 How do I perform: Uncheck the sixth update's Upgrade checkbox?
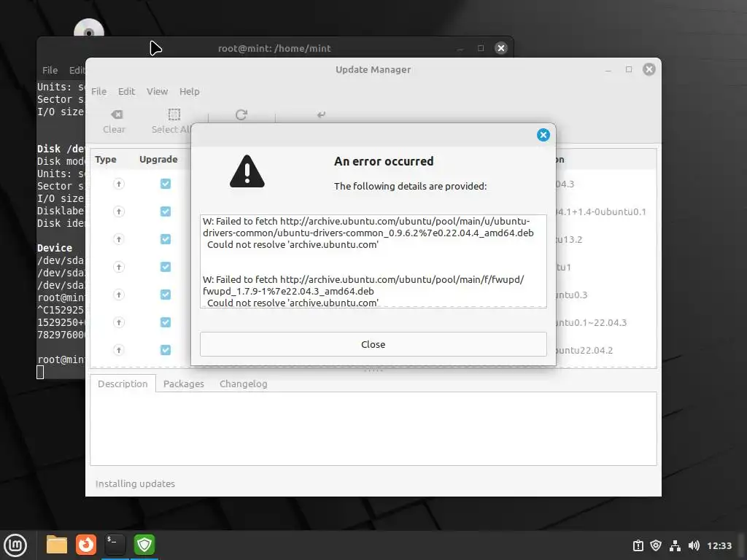[x=166, y=322]
